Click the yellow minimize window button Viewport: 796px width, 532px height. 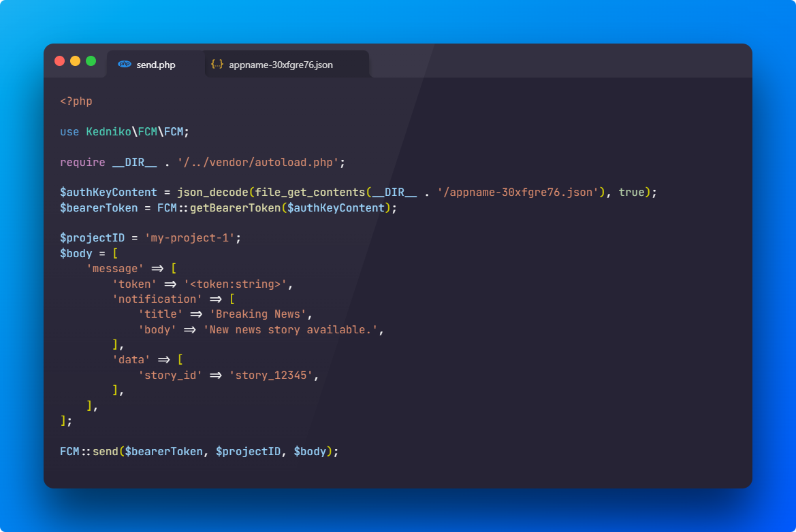click(x=75, y=61)
